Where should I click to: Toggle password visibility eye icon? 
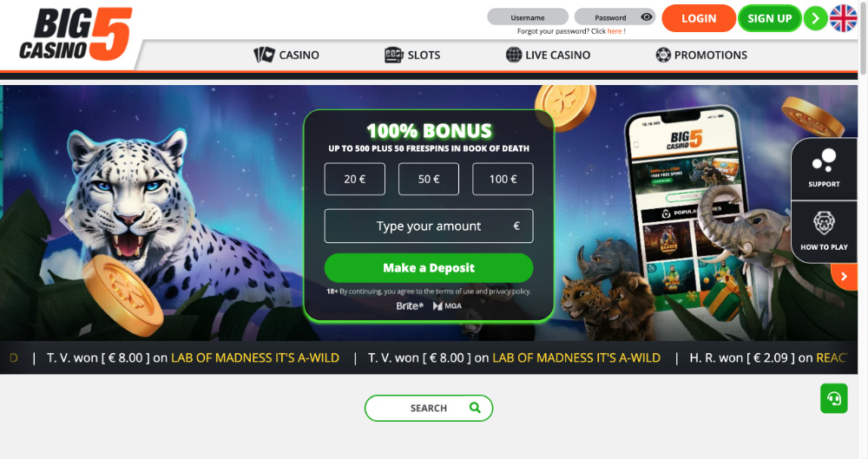click(646, 17)
